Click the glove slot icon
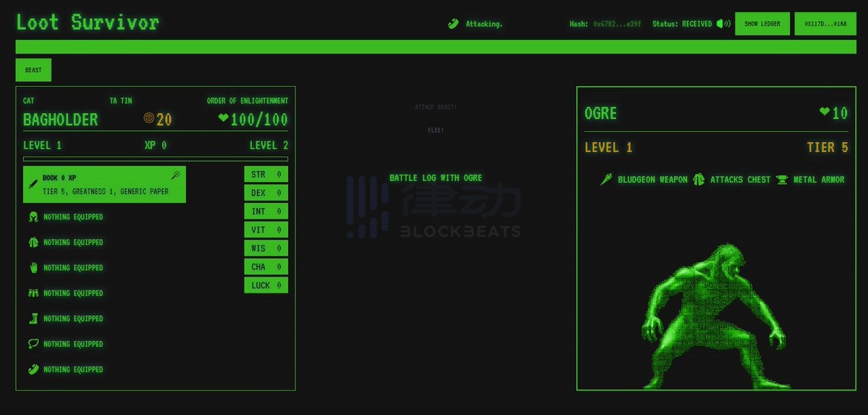The height and width of the screenshot is (415, 868). click(x=33, y=268)
